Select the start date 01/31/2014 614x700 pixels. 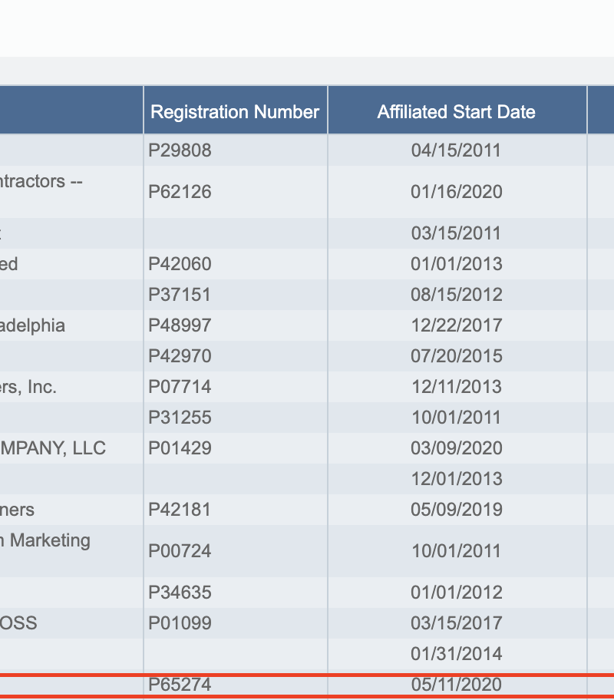click(457, 654)
